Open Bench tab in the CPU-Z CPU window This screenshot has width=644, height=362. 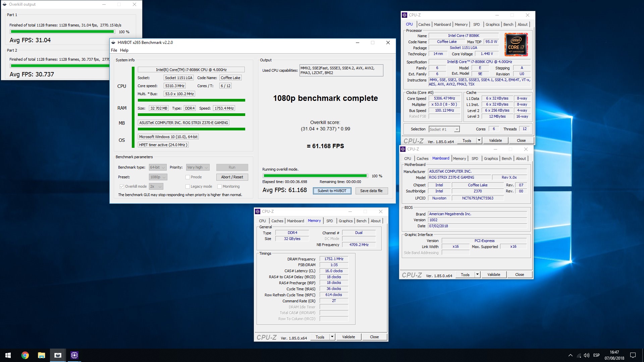[x=508, y=24]
